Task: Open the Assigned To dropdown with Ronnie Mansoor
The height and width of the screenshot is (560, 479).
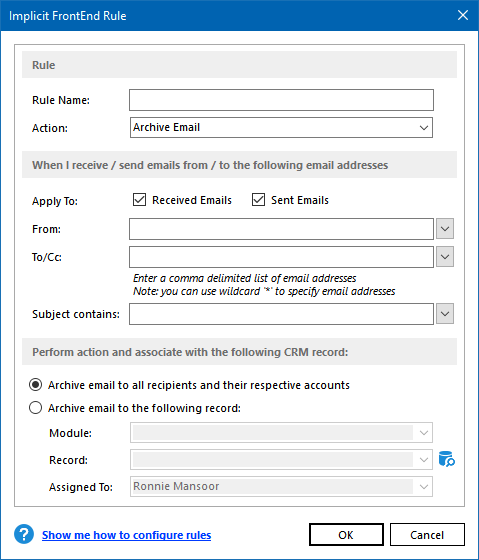Action: coord(281,486)
